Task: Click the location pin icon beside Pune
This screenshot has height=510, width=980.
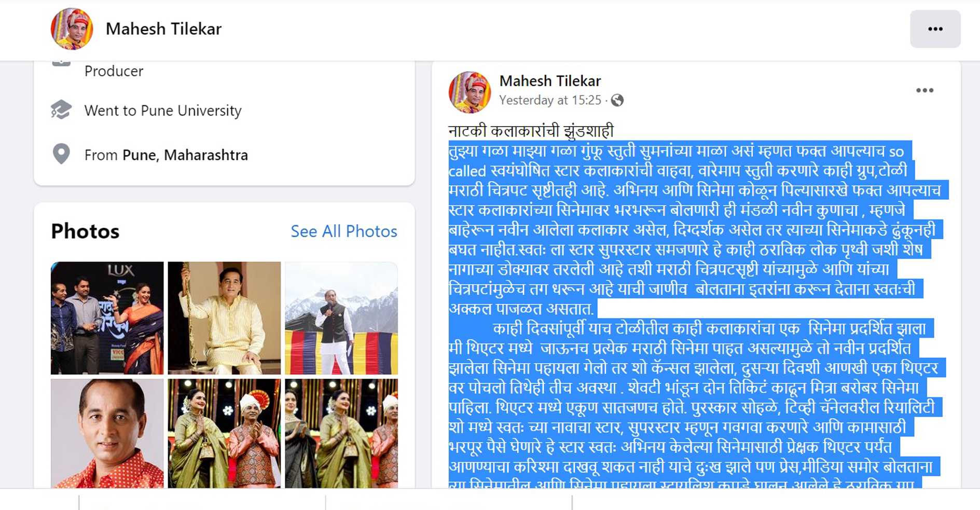Action: point(61,154)
